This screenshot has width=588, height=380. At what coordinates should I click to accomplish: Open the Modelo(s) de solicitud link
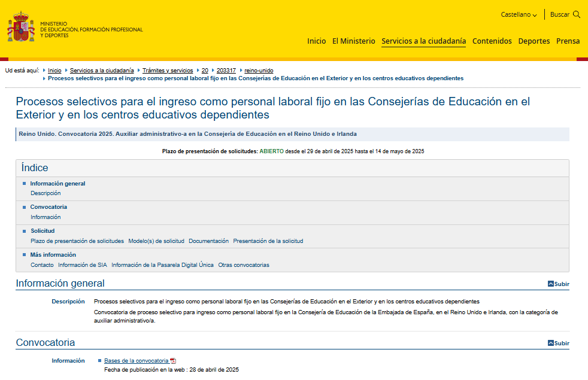coord(155,241)
